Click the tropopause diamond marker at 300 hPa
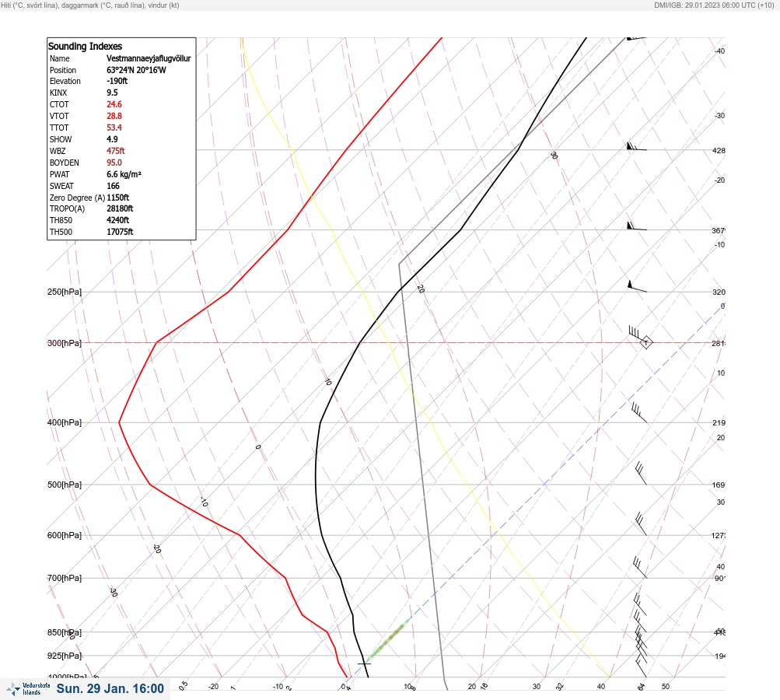 coord(645,342)
